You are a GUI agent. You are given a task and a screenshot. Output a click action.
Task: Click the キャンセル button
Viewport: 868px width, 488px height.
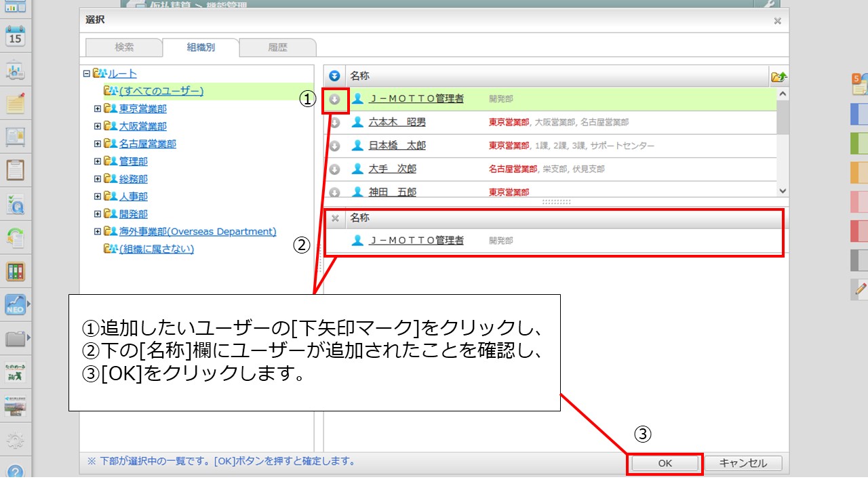click(743, 464)
